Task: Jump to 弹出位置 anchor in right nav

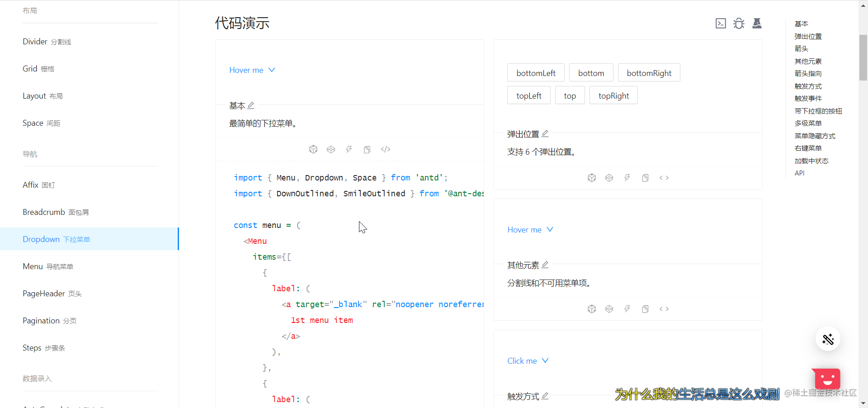Action: point(808,37)
